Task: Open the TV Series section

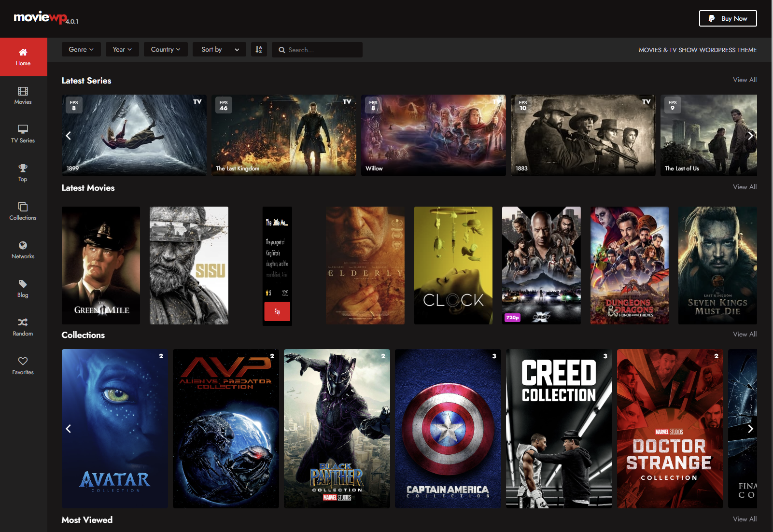Action: click(x=23, y=134)
